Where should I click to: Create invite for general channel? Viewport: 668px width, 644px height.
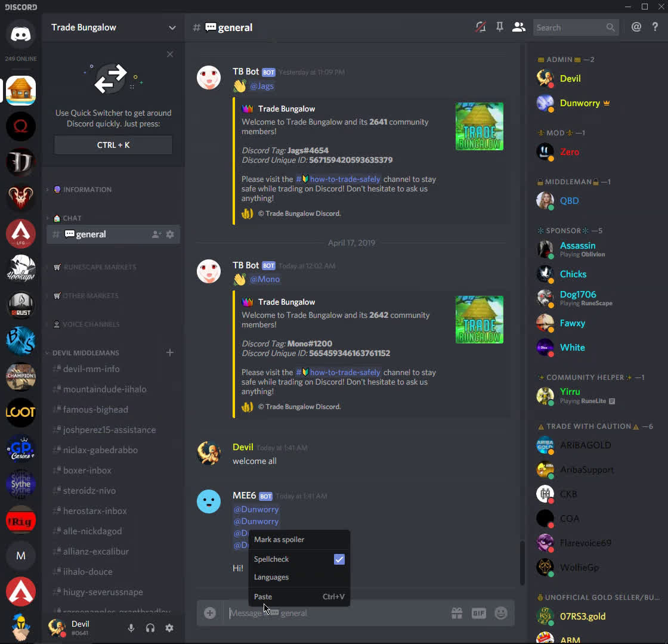(156, 234)
